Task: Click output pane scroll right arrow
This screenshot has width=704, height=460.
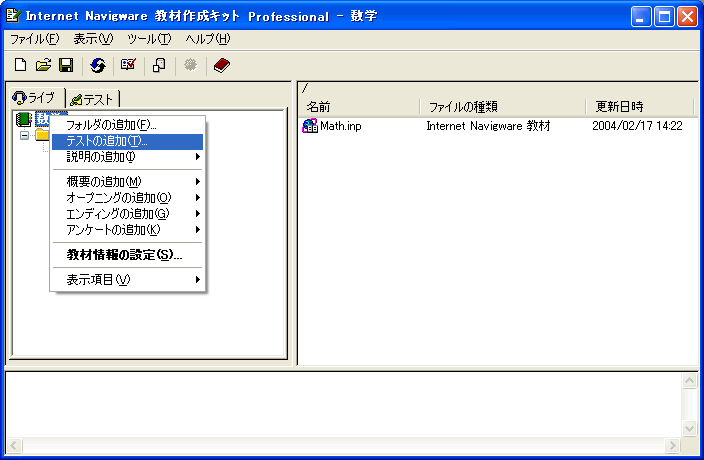Action: pyautogui.click(x=673, y=445)
